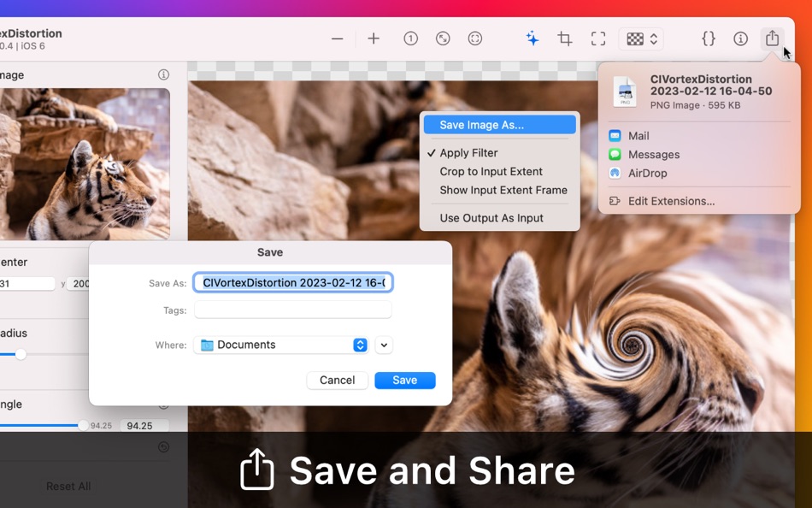Click the zoom-to-fit arrows circle icon
The image size is (812, 508).
point(443,38)
